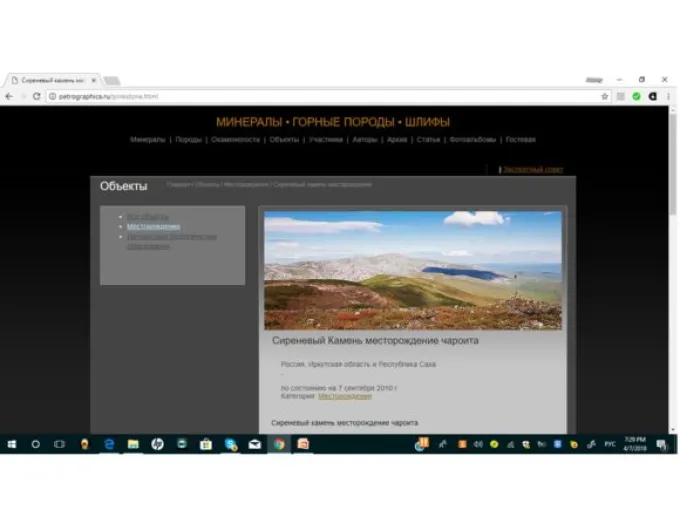The width and height of the screenshot is (680, 510).
Task: Click the Месторождения link in left sidebar
Action: tap(153, 227)
